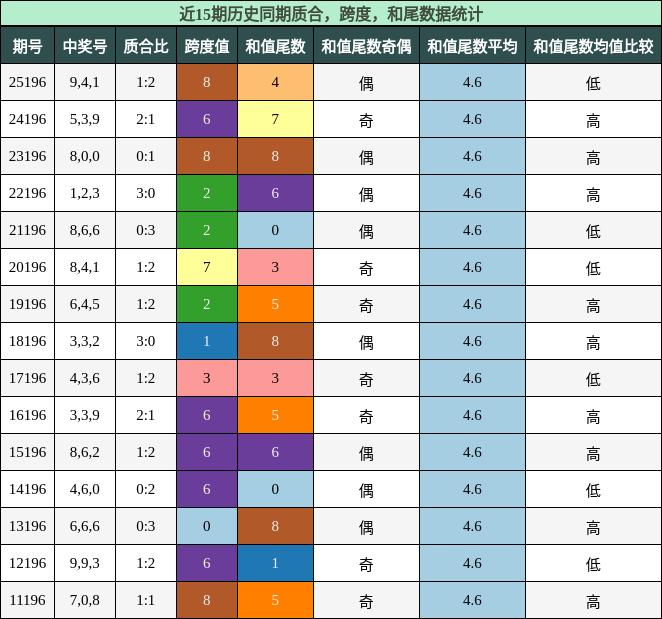Click 4.6 average cell in row 16196
The height and width of the screenshot is (619, 662).
[472, 415]
